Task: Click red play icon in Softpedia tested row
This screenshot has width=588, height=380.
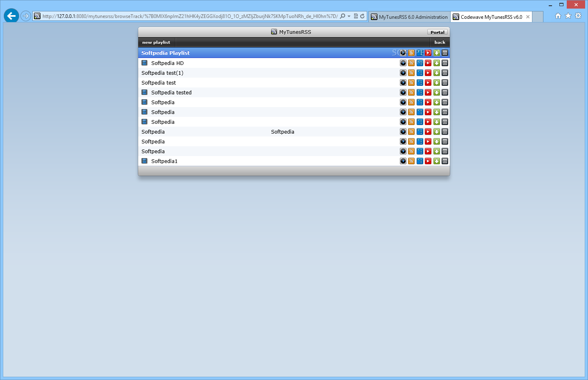Action: [428, 92]
